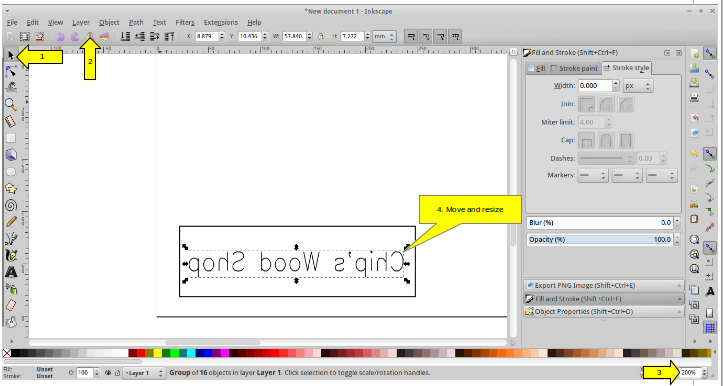
Task: Flip selection vertically
Action: [x=105, y=36]
